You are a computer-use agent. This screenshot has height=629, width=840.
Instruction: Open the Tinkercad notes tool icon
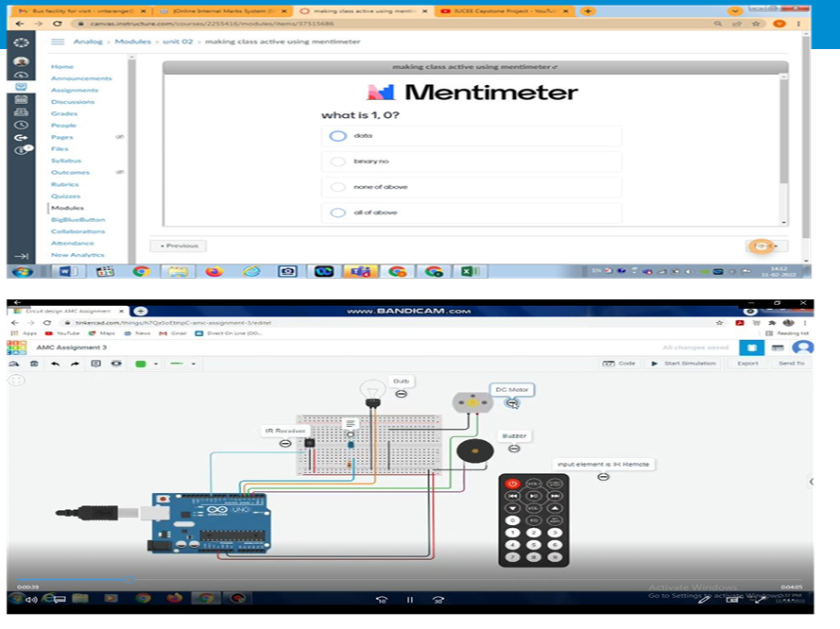pyautogui.click(x=95, y=364)
